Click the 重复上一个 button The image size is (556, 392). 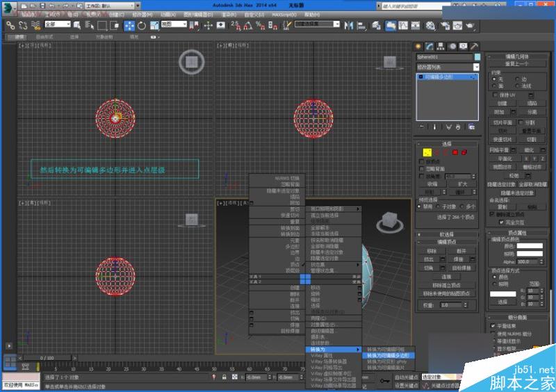tap(516, 64)
